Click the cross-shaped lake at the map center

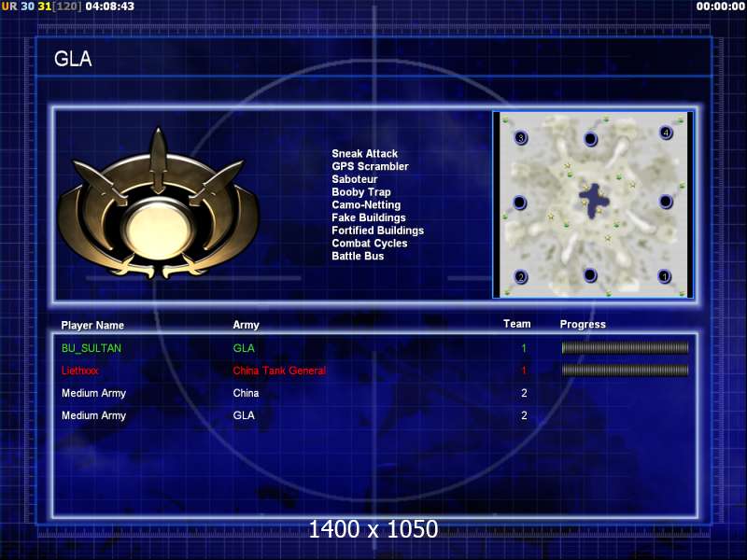coord(593,201)
